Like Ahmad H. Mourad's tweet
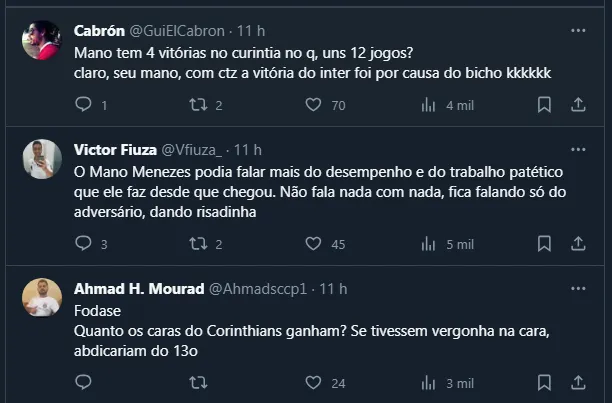Viewport: 612px width, 403px height. click(x=313, y=382)
